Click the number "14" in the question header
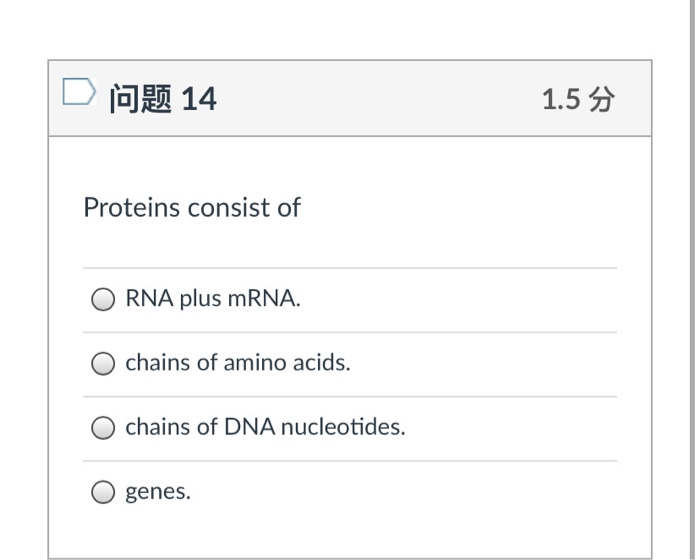 point(199,99)
